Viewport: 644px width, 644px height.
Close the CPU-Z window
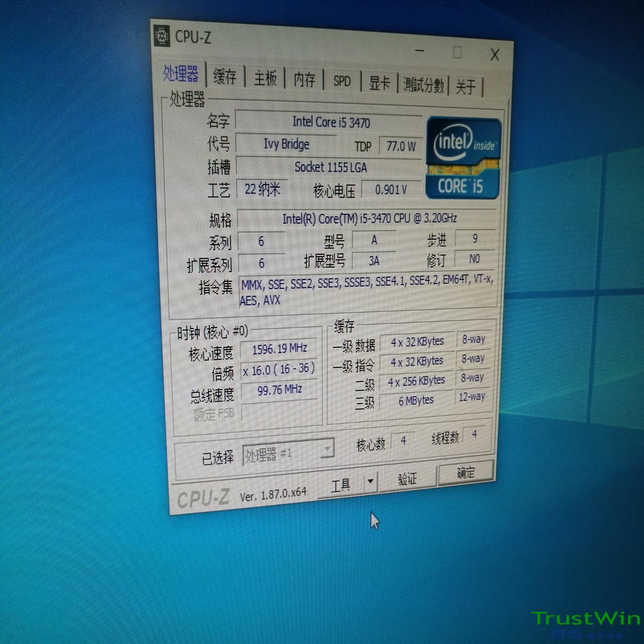495,55
